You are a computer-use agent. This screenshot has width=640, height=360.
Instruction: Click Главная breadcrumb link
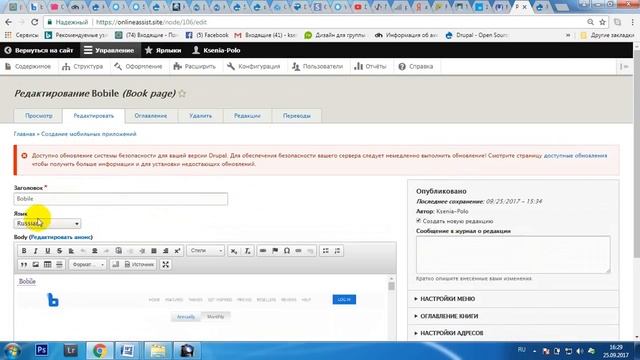[24, 134]
